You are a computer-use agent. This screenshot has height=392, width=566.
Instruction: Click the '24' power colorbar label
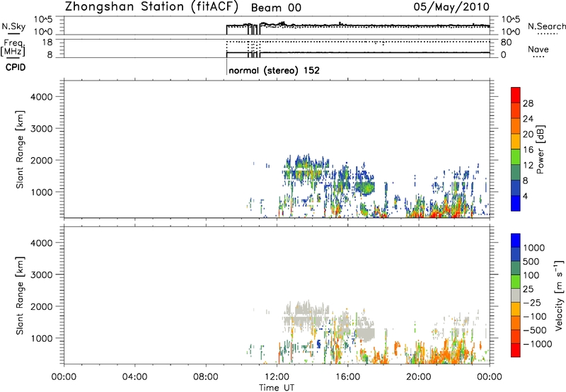click(x=528, y=119)
